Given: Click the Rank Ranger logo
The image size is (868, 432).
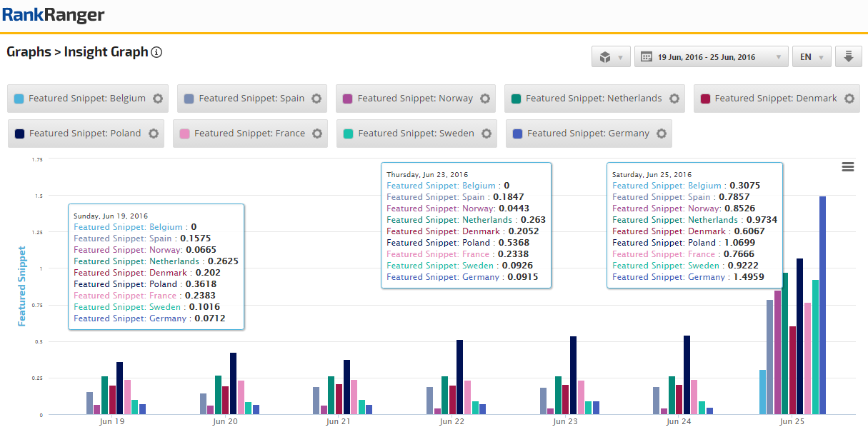Looking at the screenshot, I should click(54, 14).
